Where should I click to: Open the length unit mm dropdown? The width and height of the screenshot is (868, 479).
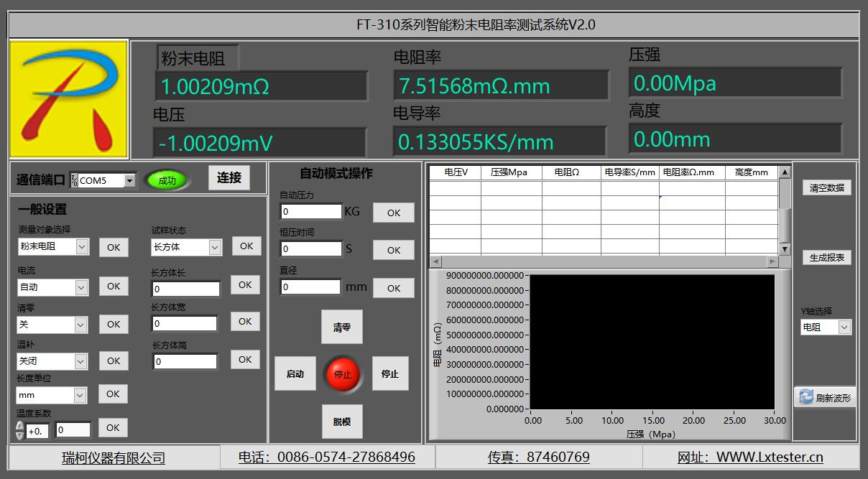[80, 396]
